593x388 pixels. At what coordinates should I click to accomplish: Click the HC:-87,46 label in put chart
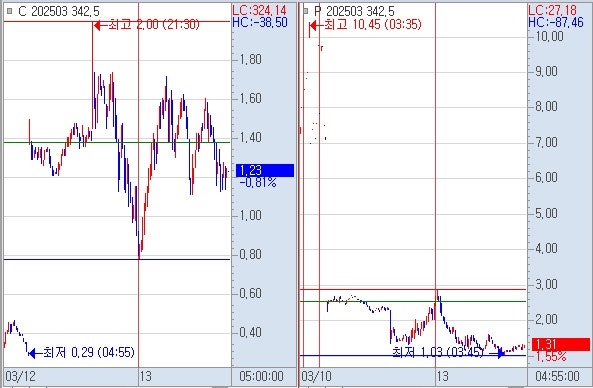tap(556, 22)
